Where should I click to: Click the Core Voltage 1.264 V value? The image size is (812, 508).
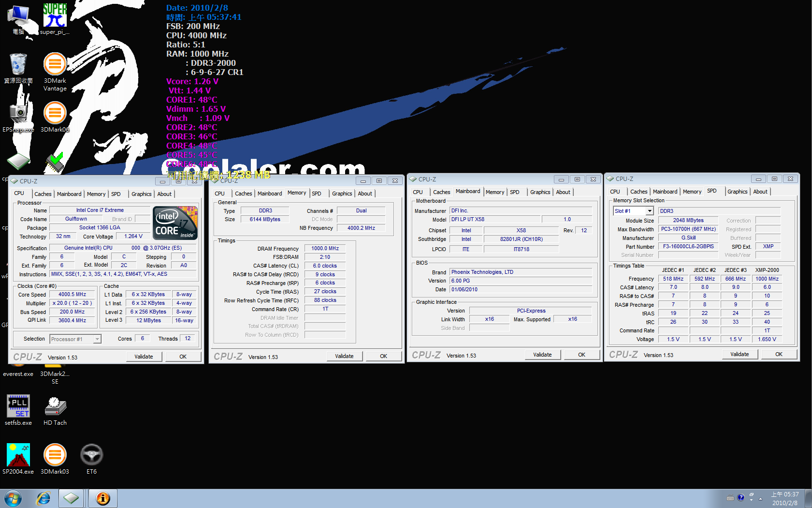pos(133,236)
